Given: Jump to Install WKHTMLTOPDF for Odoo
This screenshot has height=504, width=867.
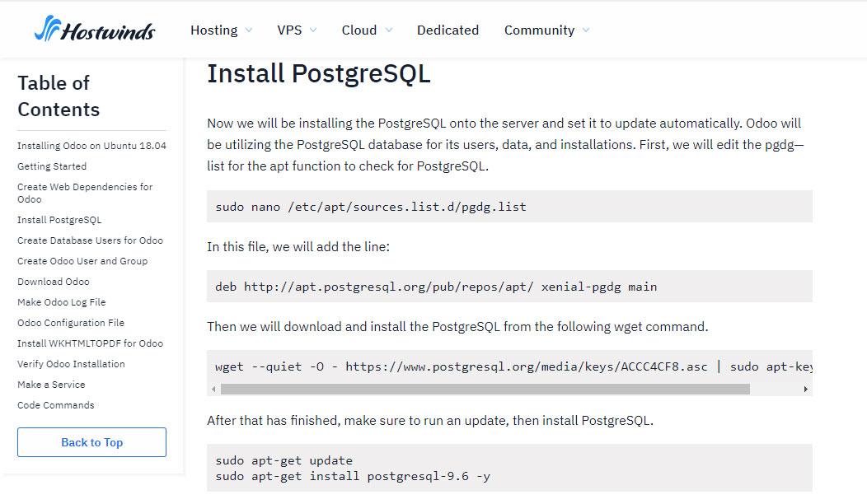Looking at the screenshot, I should (90, 343).
